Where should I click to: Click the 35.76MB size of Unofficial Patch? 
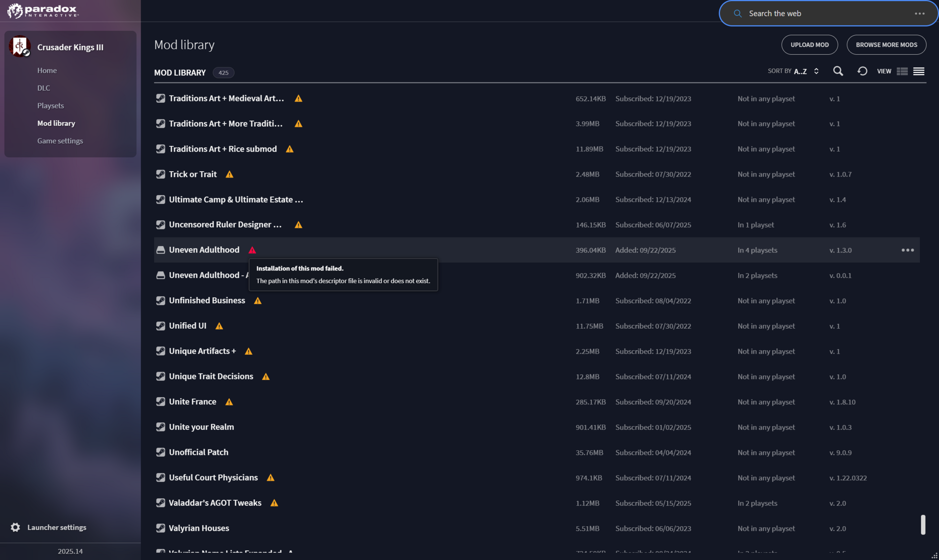589,452
